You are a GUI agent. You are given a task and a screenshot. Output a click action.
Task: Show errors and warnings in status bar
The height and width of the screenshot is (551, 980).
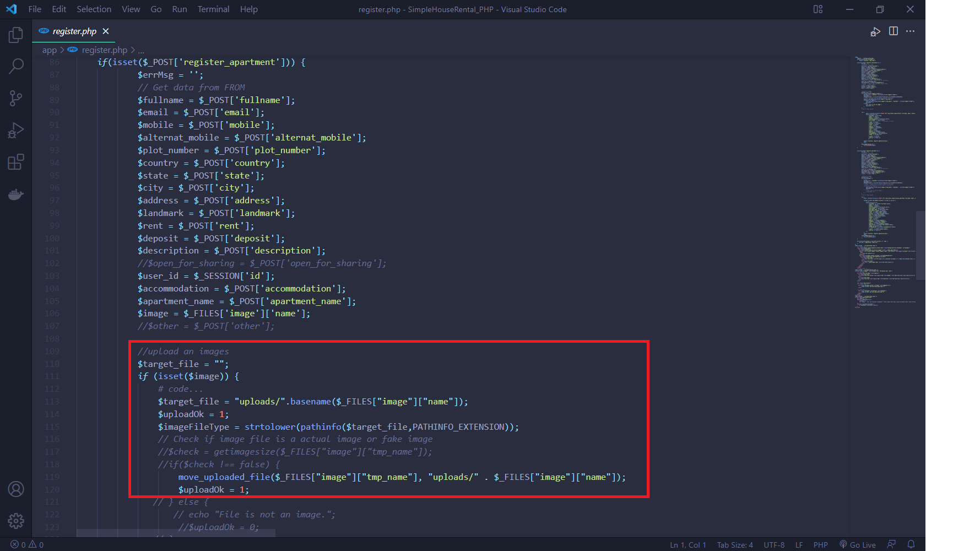pyautogui.click(x=27, y=544)
